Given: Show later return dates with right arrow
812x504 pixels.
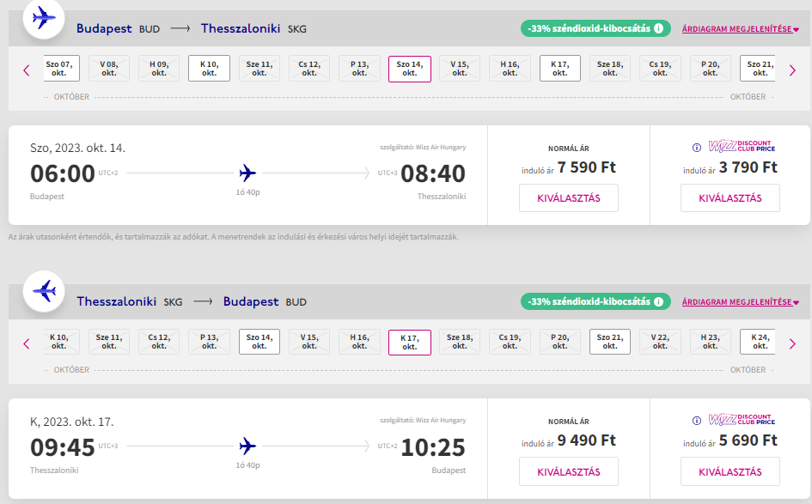Looking at the screenshot, I should 792,343.
